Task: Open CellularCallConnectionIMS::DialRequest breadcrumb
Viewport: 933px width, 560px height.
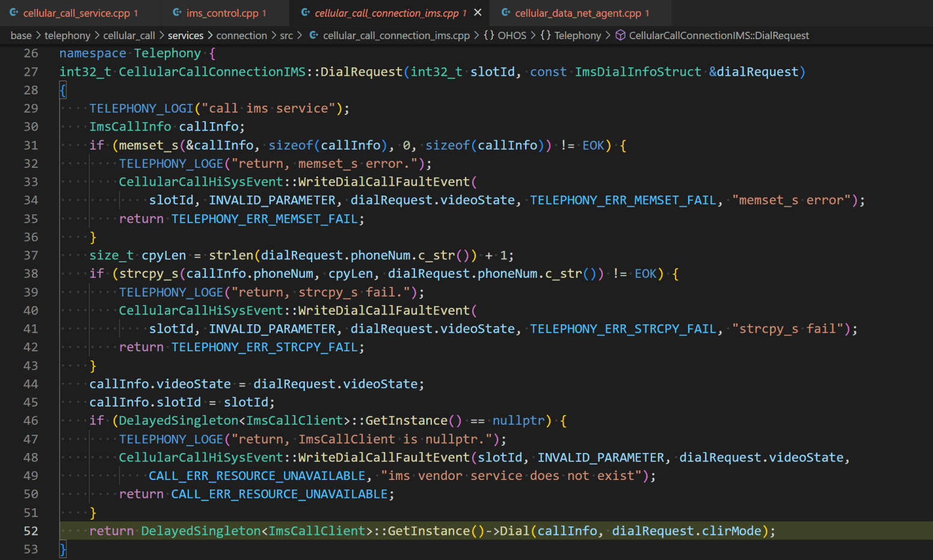Action: pos(719,35)
